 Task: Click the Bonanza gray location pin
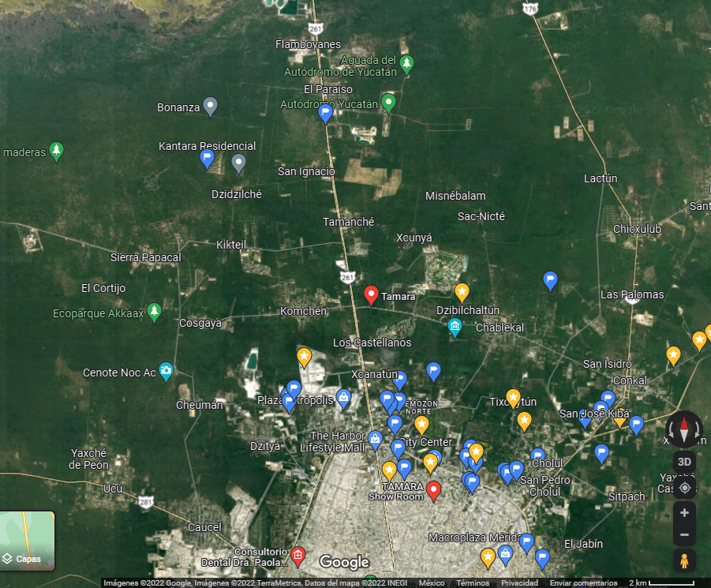pyautogui.click(x=210, y=106)
